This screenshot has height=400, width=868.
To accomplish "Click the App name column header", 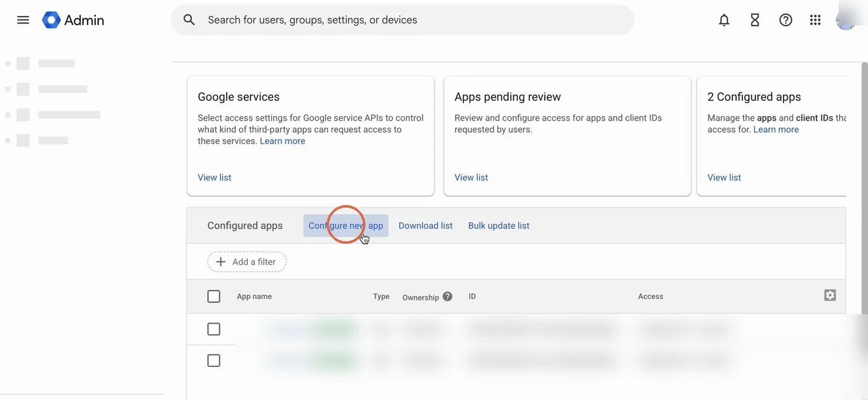I will pos(254,297).
